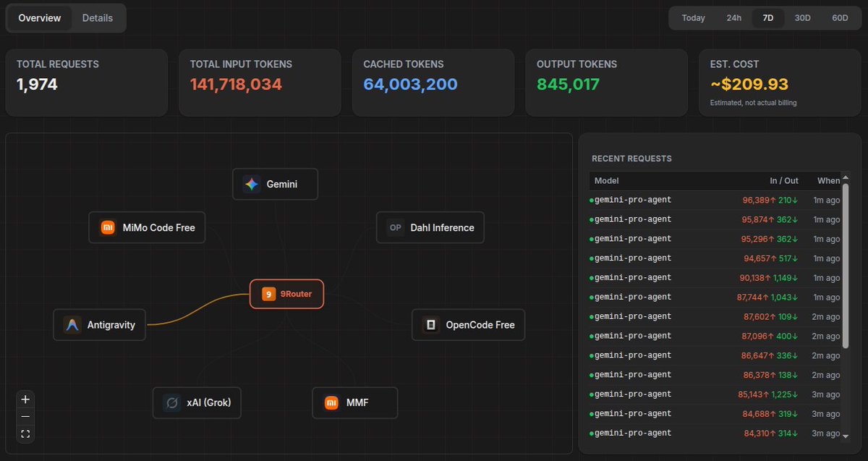Click the request row with 87,744 input
The image size is (868, 461).
(x=715, y=297)
